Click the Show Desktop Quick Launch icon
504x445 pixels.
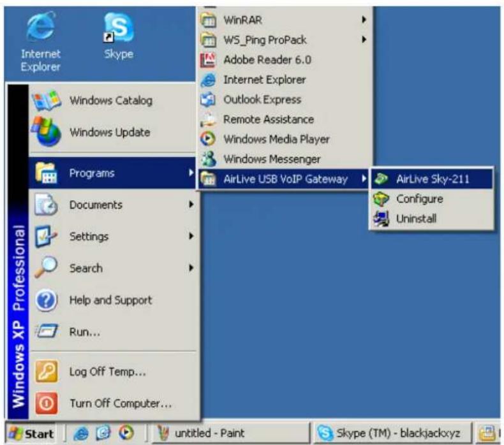point(103,434)
